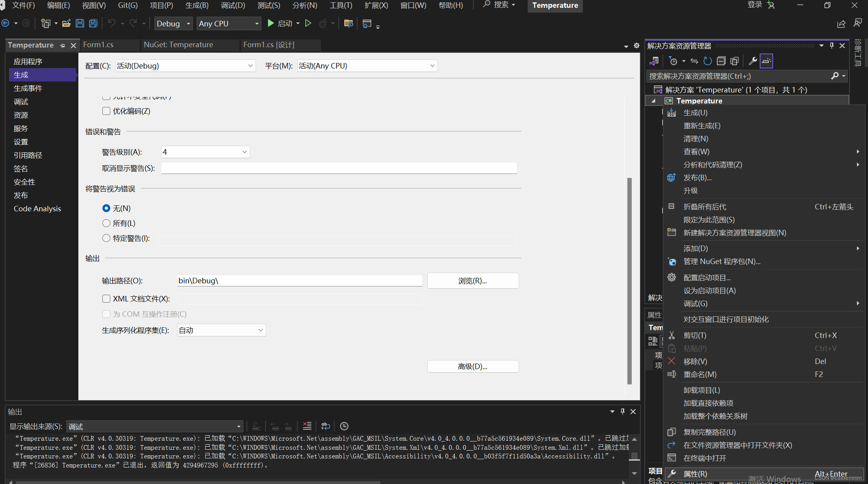This screenshot has width=868, height=484.
Task: Click the Redo toolbar icon
Action: click(133, 24)
